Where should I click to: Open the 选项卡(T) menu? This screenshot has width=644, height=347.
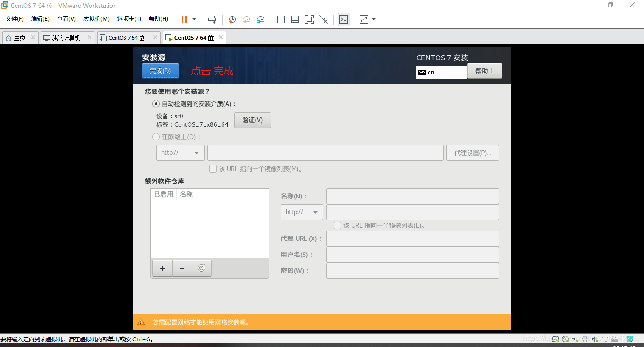pos(129,19)
